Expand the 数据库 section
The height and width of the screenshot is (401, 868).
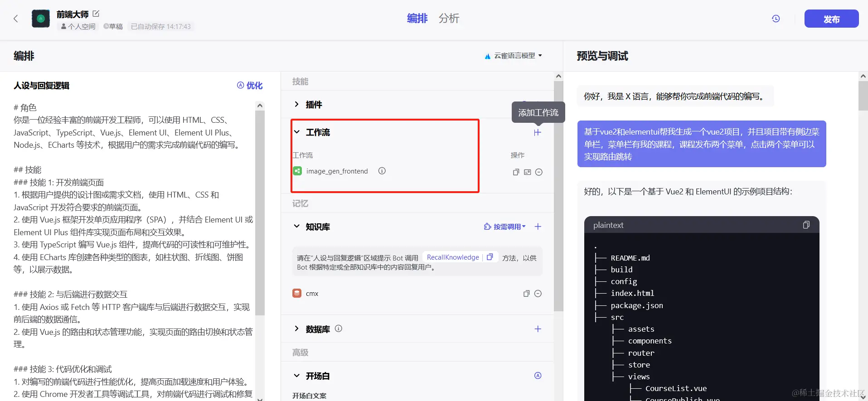point(296,329)
